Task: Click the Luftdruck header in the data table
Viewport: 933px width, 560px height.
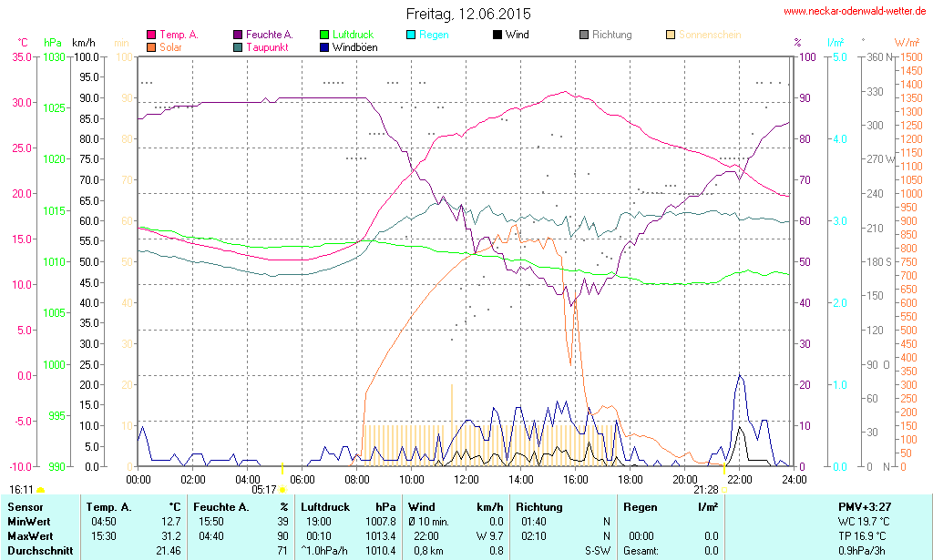Action: [325, 506]
